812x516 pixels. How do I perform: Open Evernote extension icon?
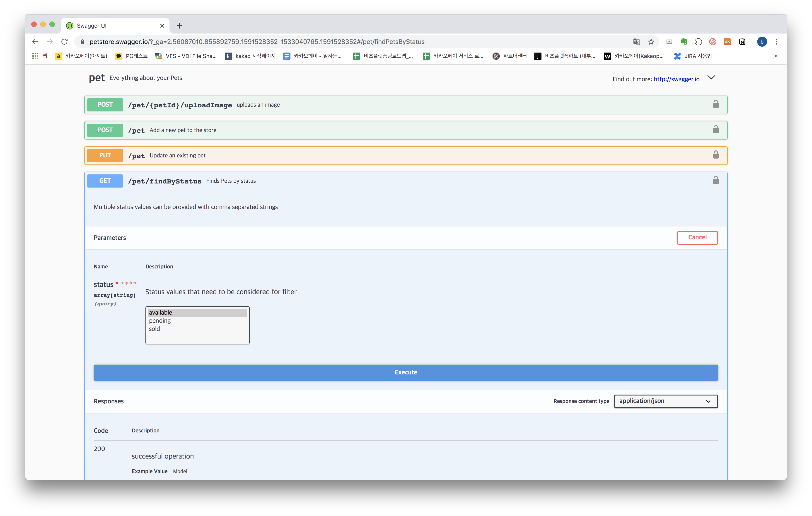(x=684, y=42)
